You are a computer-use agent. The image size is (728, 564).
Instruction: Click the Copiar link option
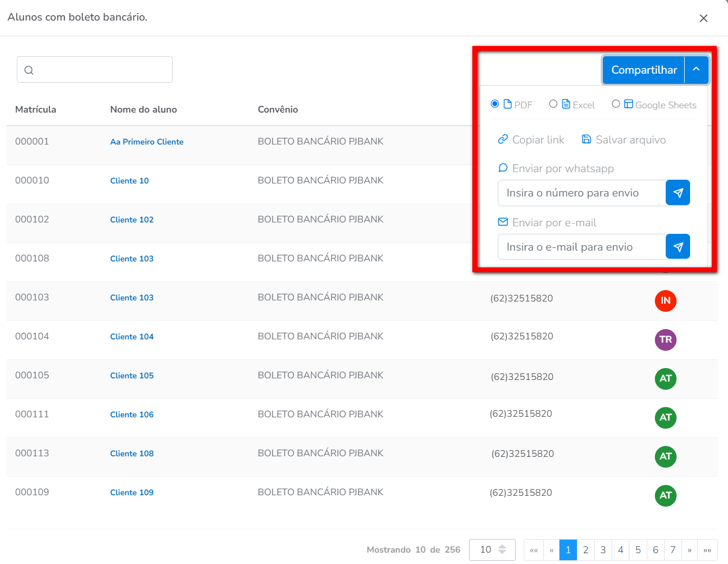click(531, 140)
